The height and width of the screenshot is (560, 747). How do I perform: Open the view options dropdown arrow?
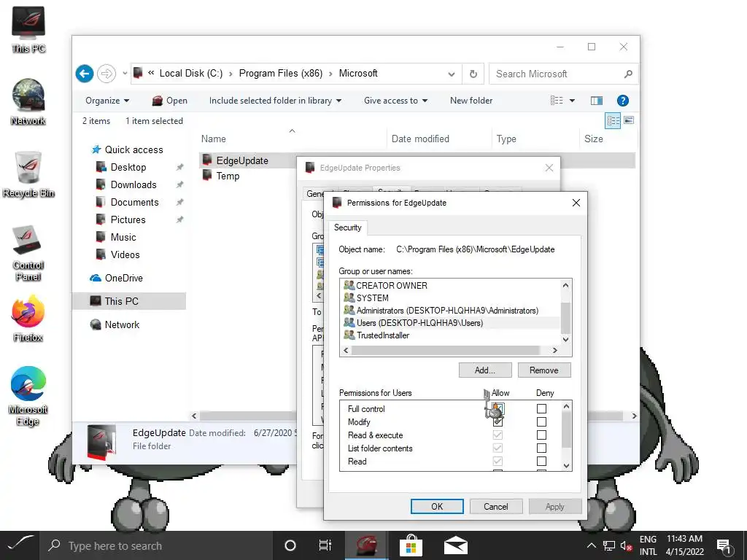click(x=572, y=101)
